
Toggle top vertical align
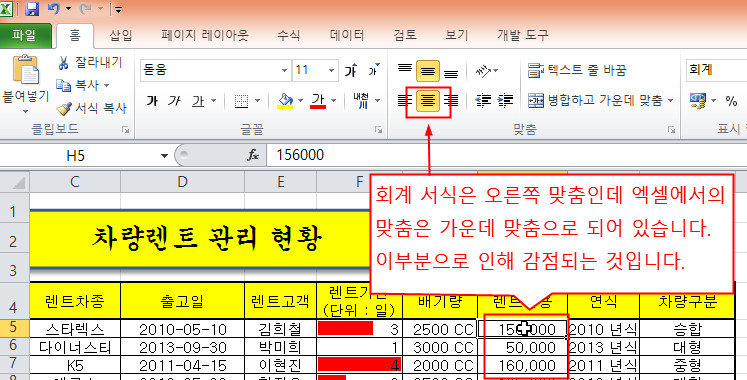coord(405,70)
